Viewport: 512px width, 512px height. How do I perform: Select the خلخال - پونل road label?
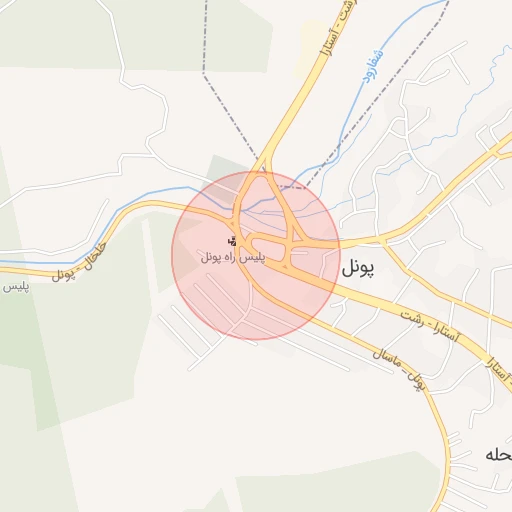[79, 262]
